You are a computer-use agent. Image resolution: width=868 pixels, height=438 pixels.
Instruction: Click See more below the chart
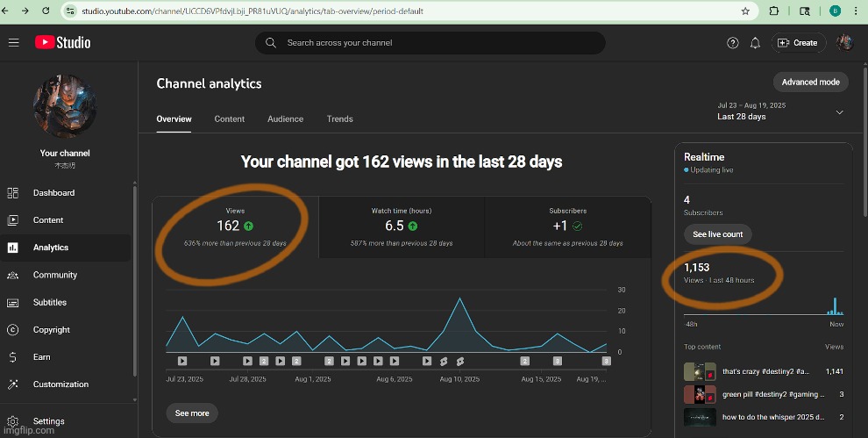point(191,413)
